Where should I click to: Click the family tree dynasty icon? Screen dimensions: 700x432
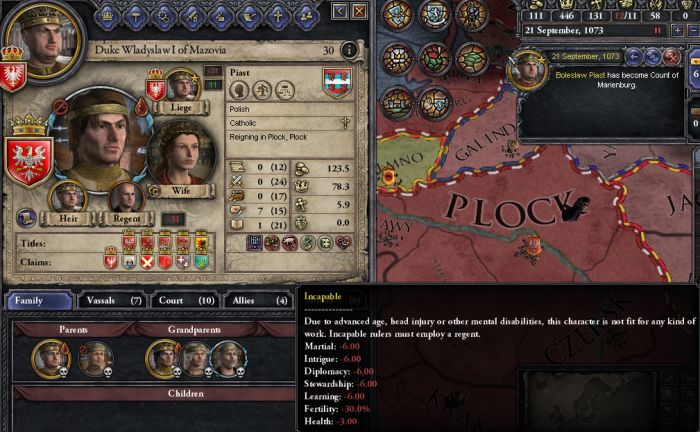coord(262,91)
